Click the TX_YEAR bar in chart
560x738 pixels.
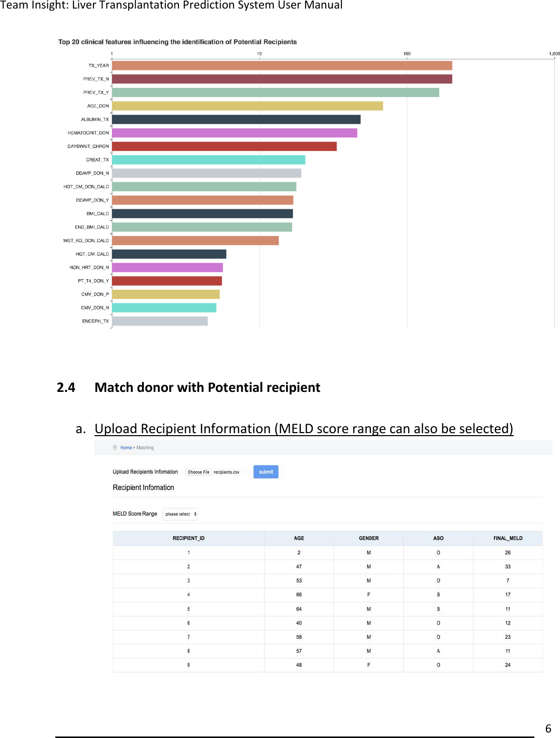pyautogui.click(x=282, y=65)
